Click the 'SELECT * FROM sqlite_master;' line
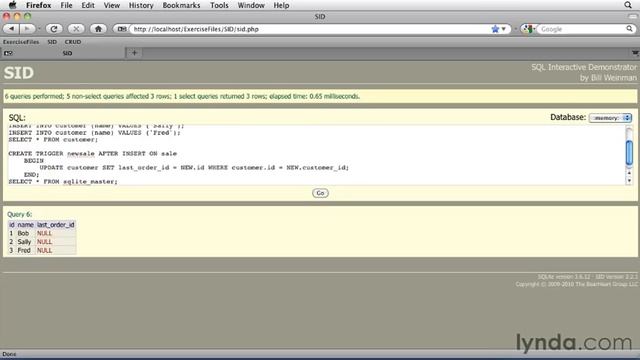The image size is (640, 360). [63, 181]
